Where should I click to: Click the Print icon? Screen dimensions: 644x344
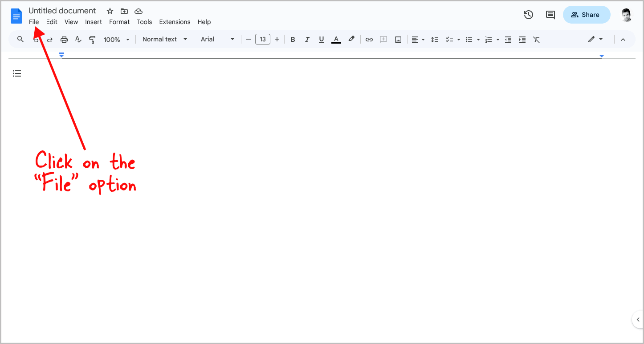(x=64, y=39)
